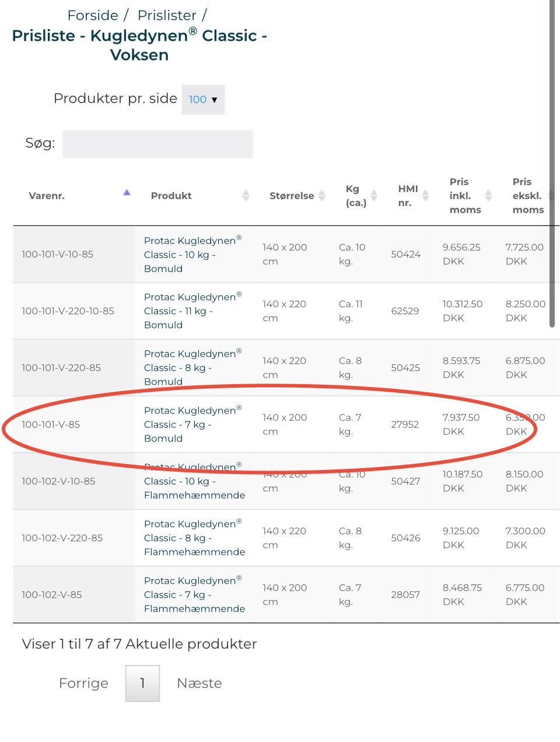Click the vertical page scrollbar
This screenshot has width=560, height=742.
point(552,163)
